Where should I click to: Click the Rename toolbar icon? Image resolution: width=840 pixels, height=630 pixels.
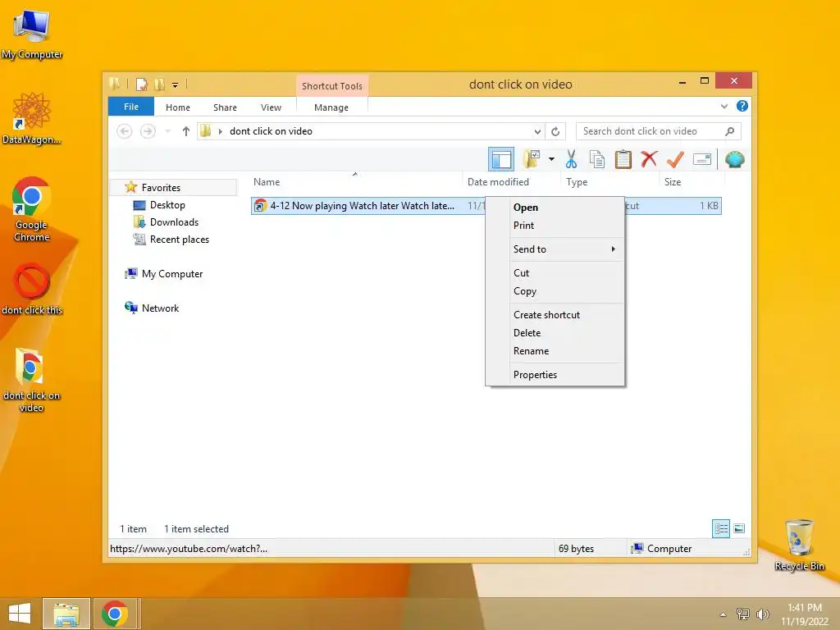click(x=702, y=159)
